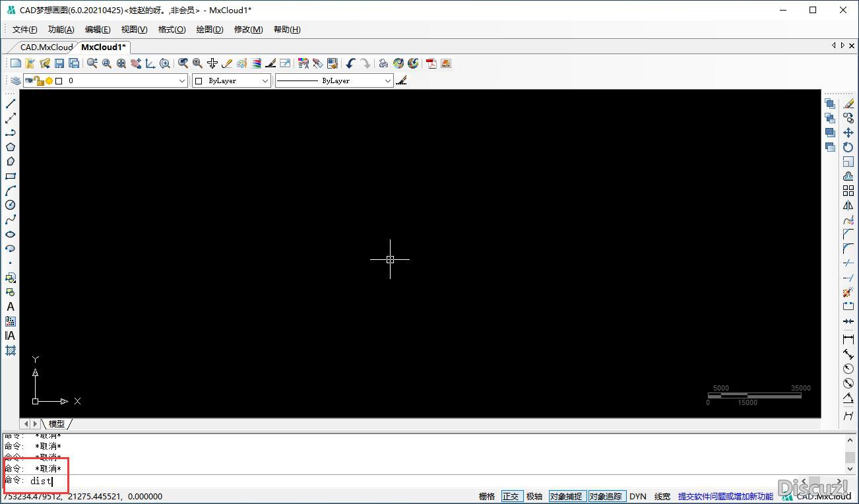This screenshot has height=504, width=859.
Task: Toggle 正交 ortho mode
Action: point(511,496)
